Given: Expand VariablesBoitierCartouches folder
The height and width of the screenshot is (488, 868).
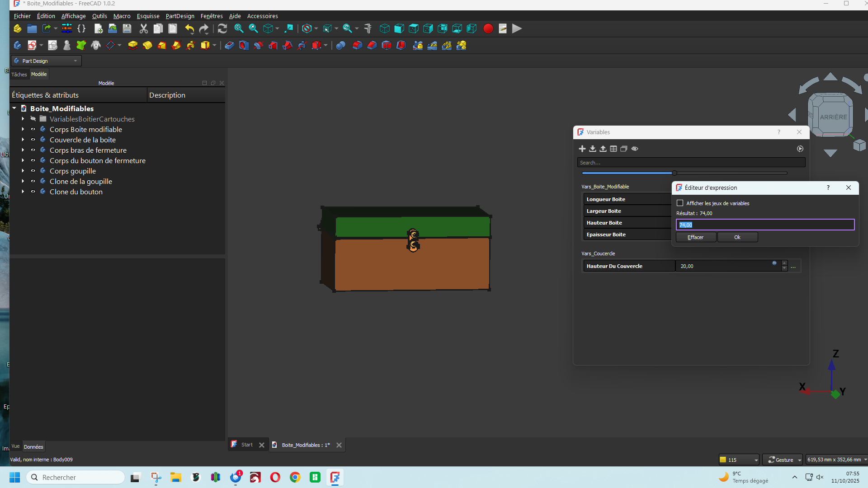Looking at the screenshot, I should coord(23,119).
